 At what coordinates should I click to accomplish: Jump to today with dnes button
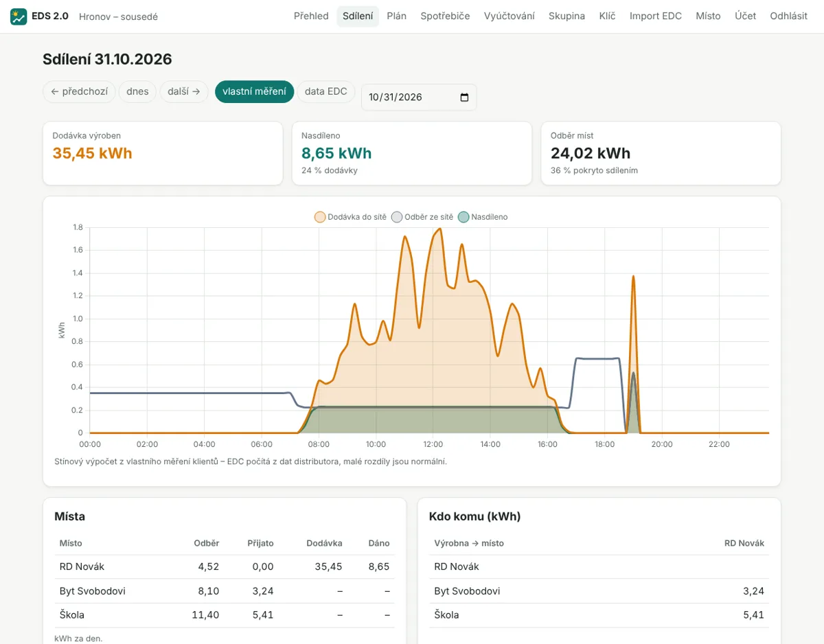(137, 91)
